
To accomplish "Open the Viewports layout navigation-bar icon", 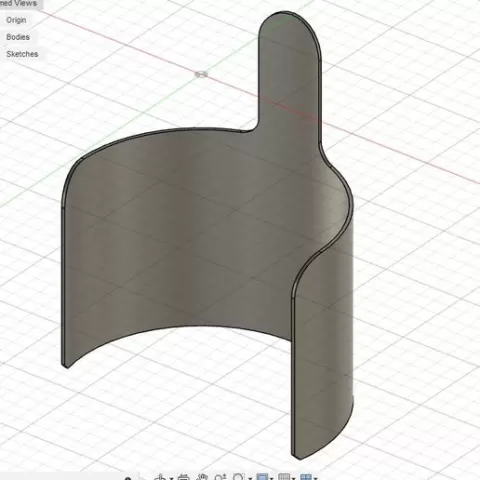I will coord(306,477).
